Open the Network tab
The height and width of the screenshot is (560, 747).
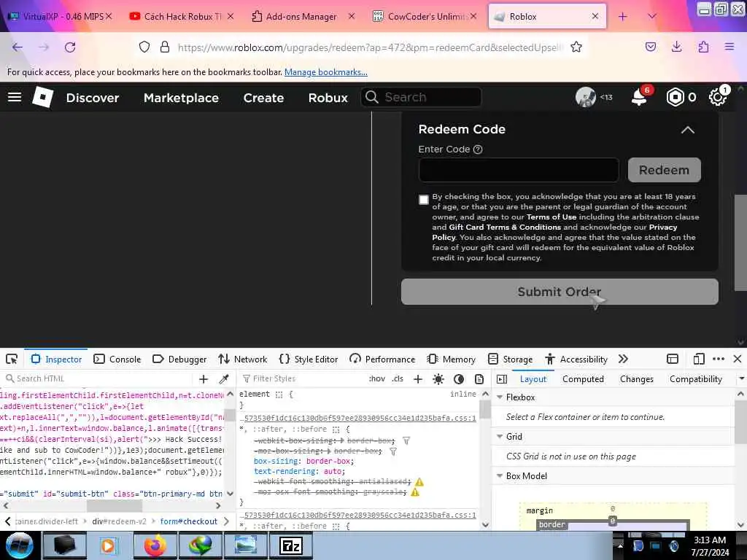[242, 359]
